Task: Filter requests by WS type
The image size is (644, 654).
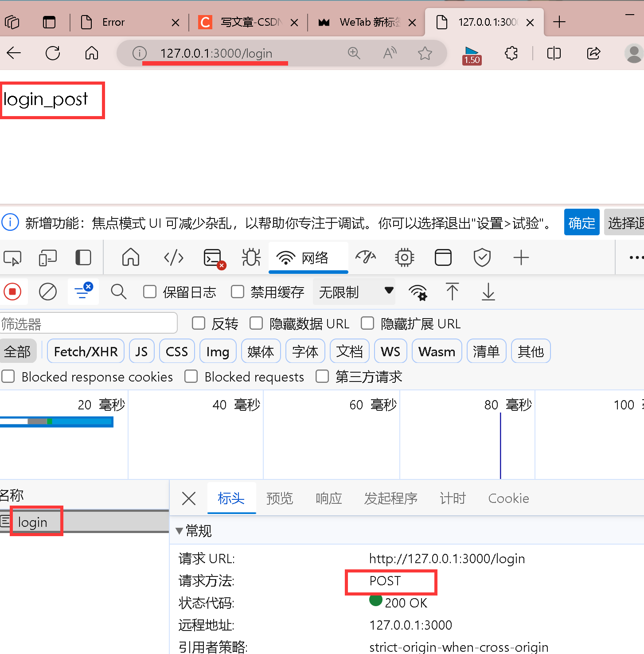Action: (x=390, y=351)
